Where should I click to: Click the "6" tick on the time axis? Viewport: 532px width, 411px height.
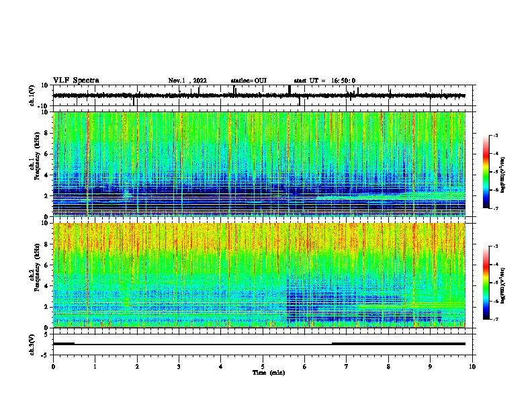pyautogui.click(x=305, y=367)
